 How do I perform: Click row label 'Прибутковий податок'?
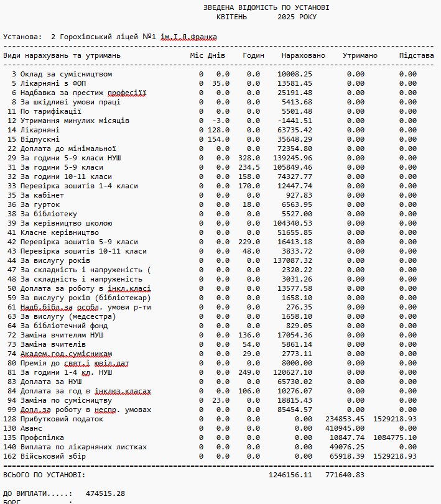[x=62, y=419]
